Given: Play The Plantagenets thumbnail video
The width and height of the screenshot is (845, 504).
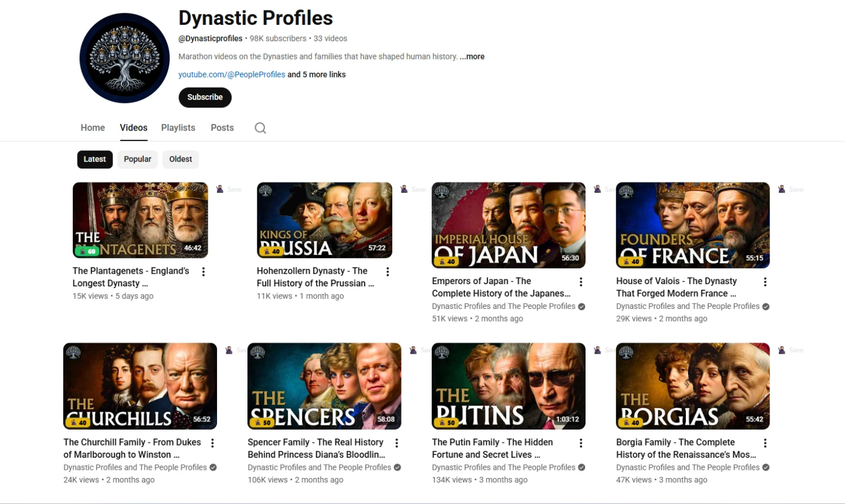Looking at the screenshot, I should (x=140, y=220).
